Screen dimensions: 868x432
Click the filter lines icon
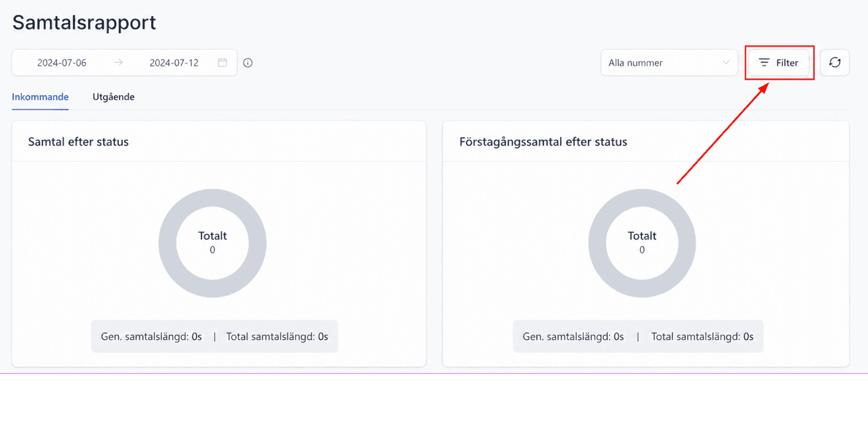764,63
